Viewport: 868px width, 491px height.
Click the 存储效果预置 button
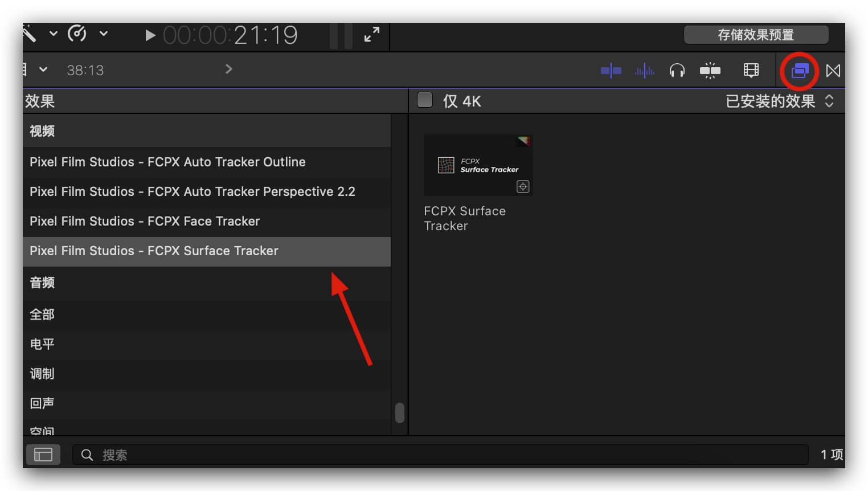pos(756,35)
